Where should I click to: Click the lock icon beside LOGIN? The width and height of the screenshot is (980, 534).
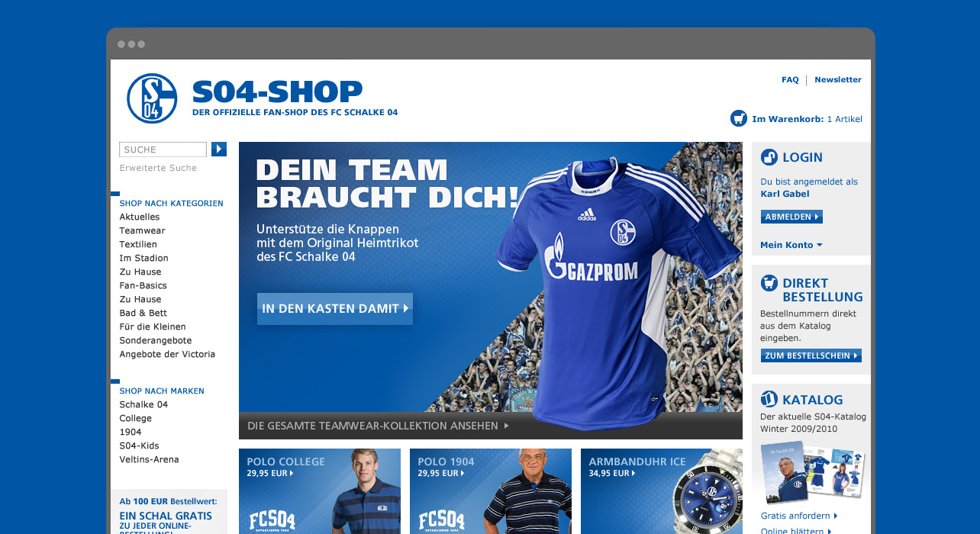(769, 157)
